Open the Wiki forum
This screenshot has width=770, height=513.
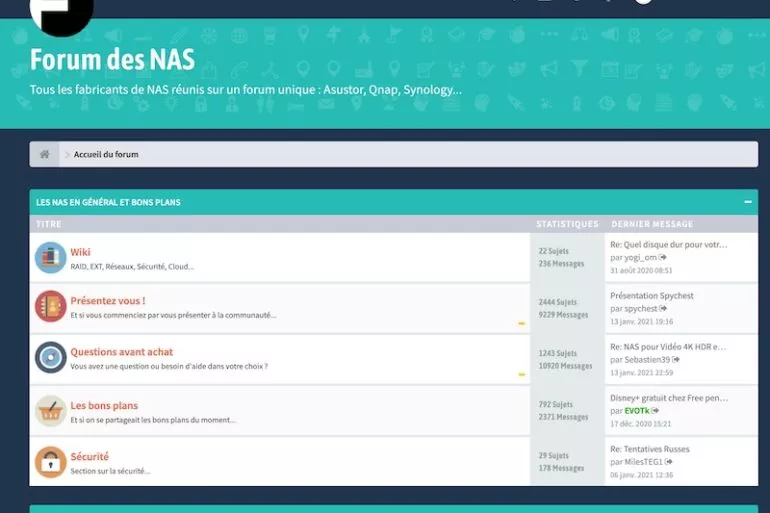pyautogui.click(x=80, y=252)
